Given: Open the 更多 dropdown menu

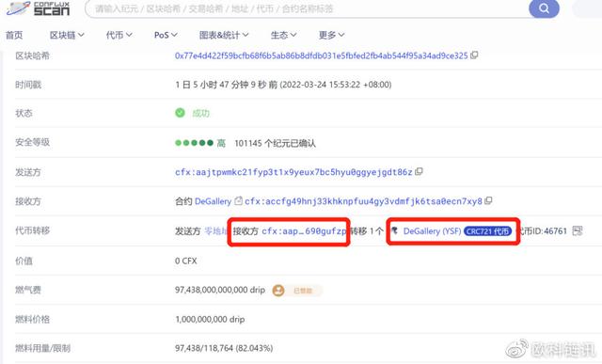Looking at the screenshot, I should click(331, 36).
